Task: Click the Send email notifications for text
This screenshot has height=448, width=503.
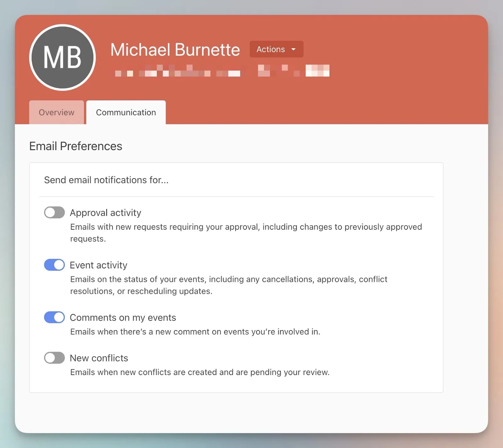Action: point(106,180)
